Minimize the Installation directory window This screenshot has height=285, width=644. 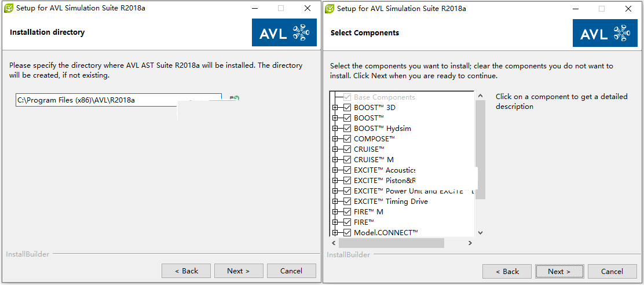(254, 8)
